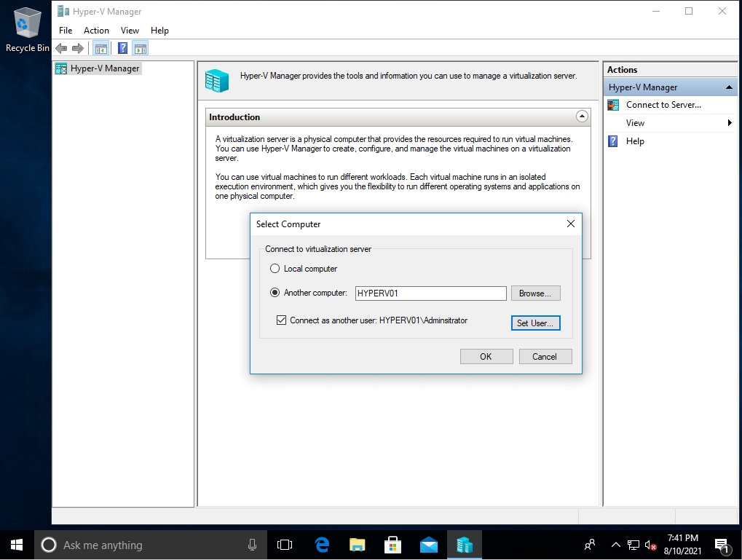The width and height of the screenshot is (742, 560).
Task: Minimize the Hyper-V Manager window
Action: pos(656,12)
